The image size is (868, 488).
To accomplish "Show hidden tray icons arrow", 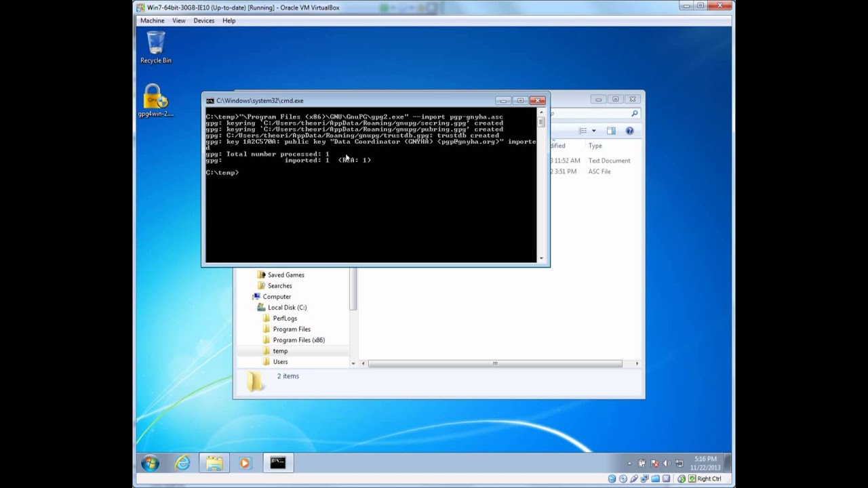I will (x=629, y=464).
